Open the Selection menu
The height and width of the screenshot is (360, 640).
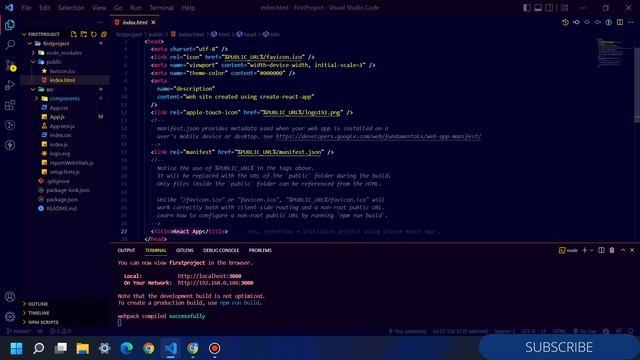[71, 8]
